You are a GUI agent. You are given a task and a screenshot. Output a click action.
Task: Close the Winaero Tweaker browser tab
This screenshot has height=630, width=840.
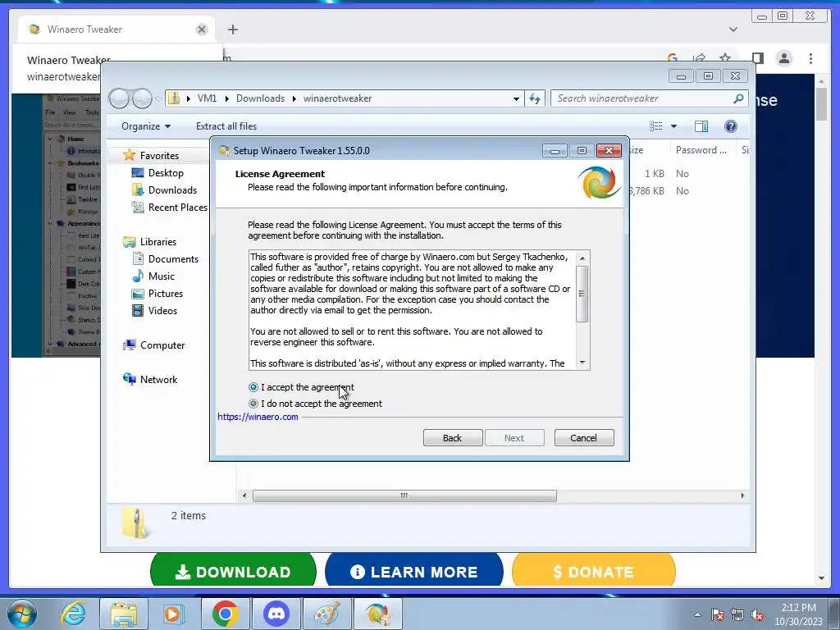(x=202, y=30)
